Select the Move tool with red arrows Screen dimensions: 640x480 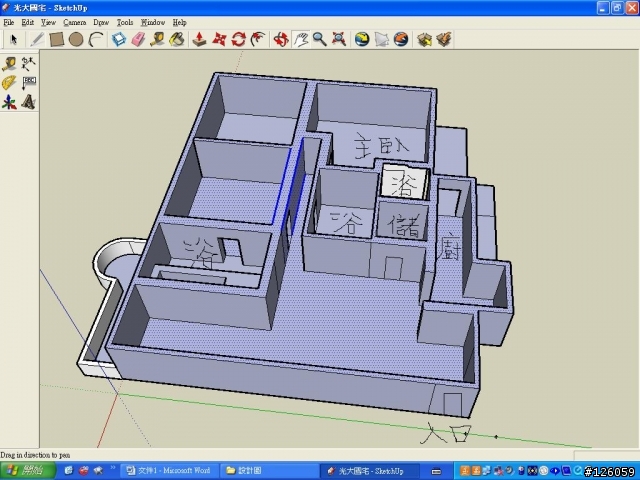(219, 40)
